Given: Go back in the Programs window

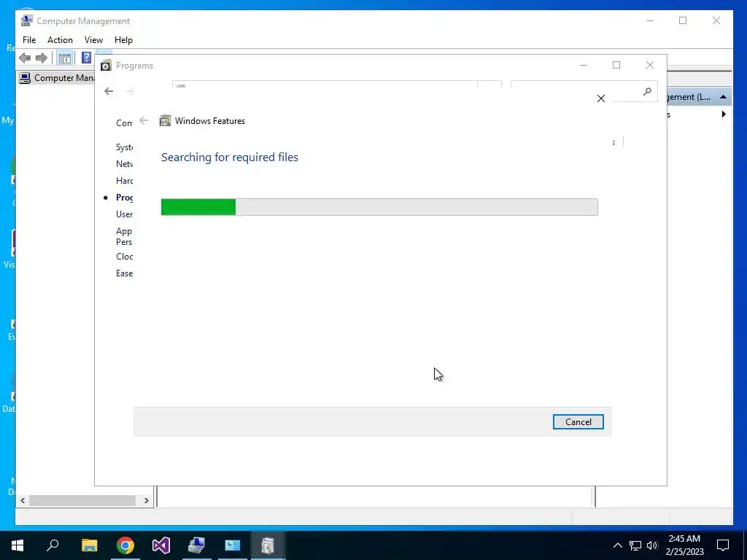Looking at the screenshot, I should 109,91.
